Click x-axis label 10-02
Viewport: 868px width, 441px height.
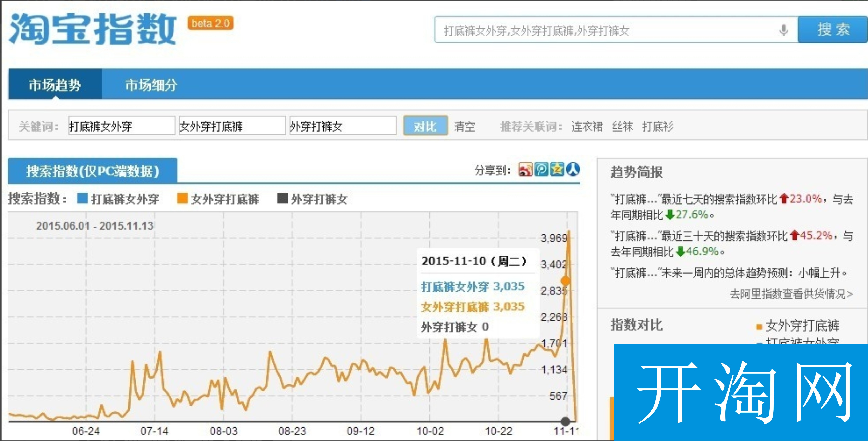[430, 431]
